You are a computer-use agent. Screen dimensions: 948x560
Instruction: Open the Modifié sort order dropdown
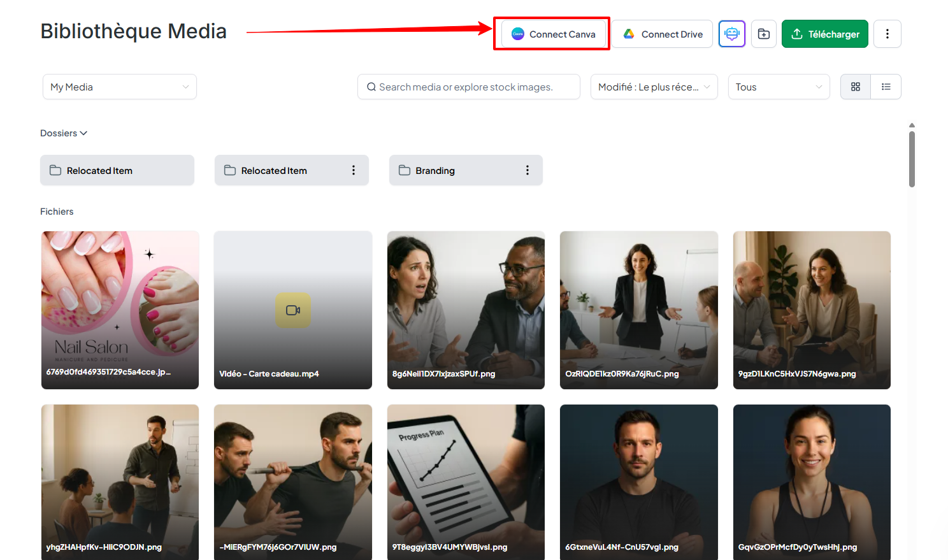tap(654, 87)
